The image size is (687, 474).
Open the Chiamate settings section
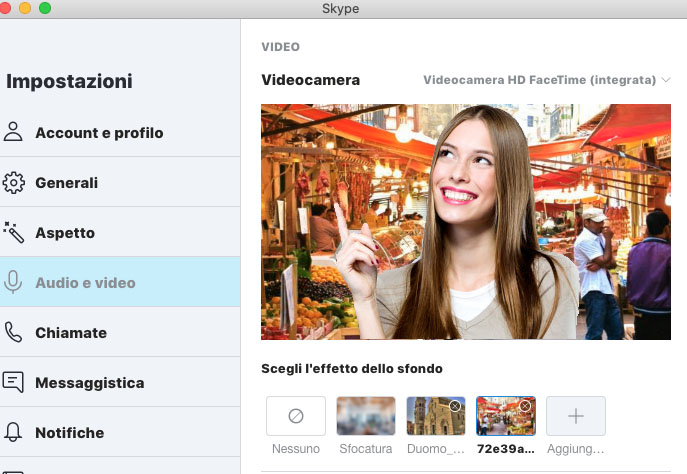(x=120, y=332)
